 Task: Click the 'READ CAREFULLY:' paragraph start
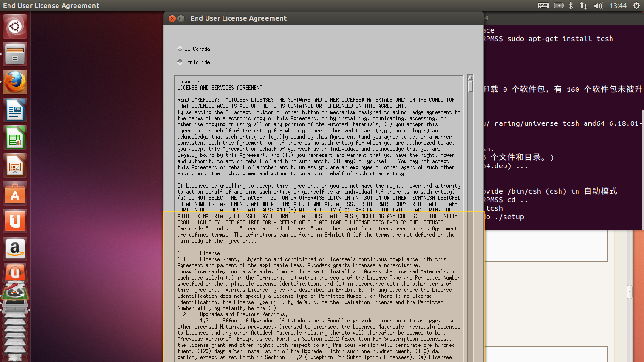pyautogui.click(x=198, y=100)
